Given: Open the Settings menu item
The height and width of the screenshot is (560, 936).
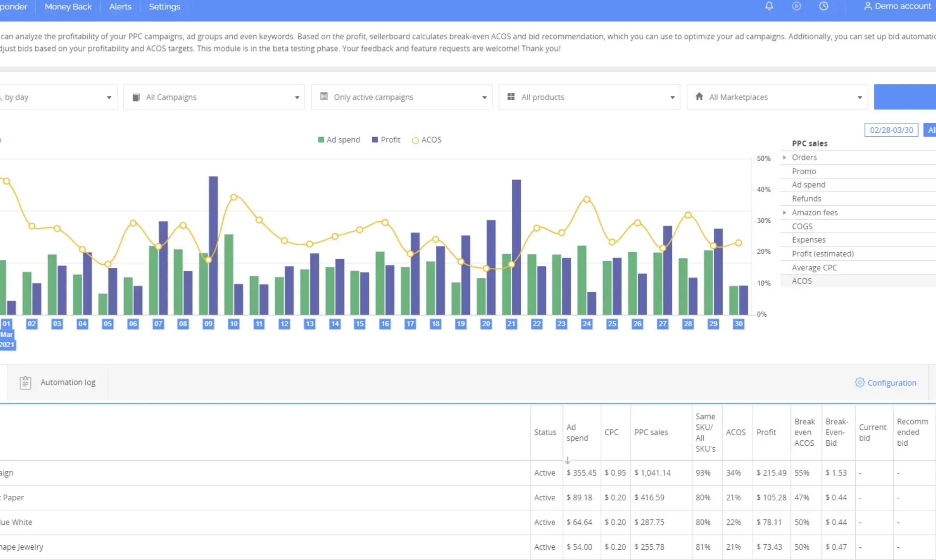Looking at the screenshot, I should point(164,7).
